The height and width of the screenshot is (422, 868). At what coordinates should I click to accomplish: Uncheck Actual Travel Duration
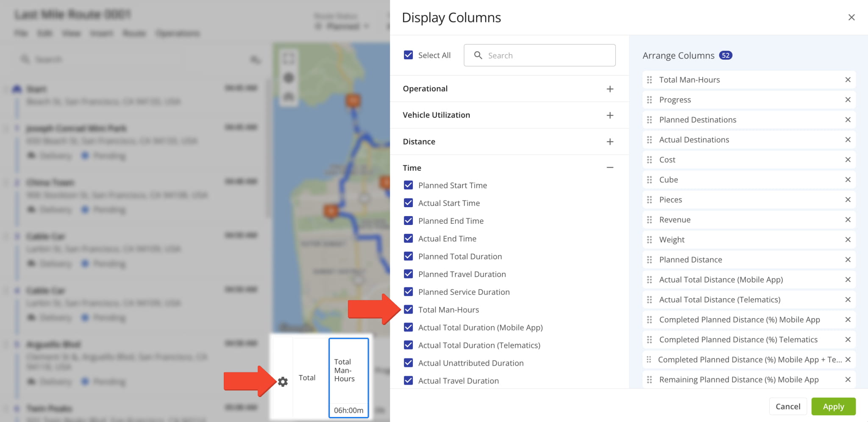[x=409, y=380]
